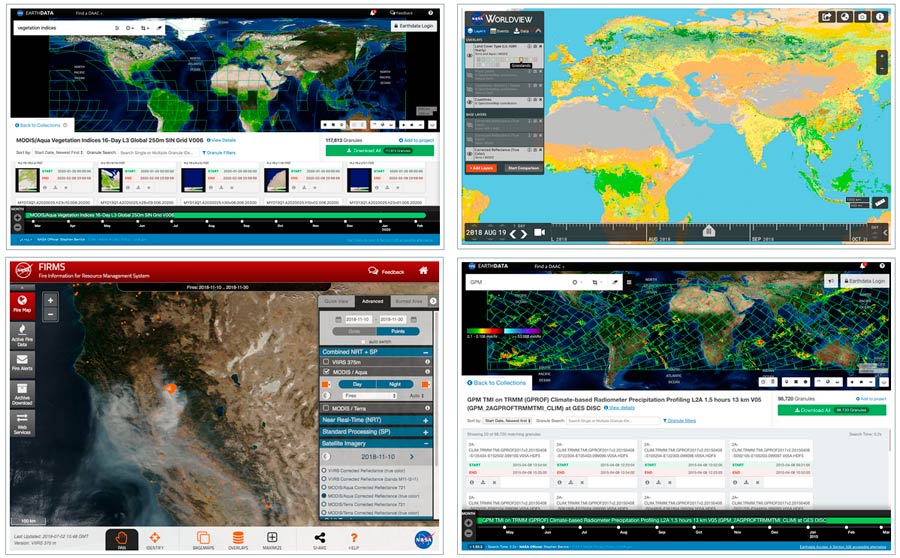
Task: Share the FIRMS map
Action: 320,540
